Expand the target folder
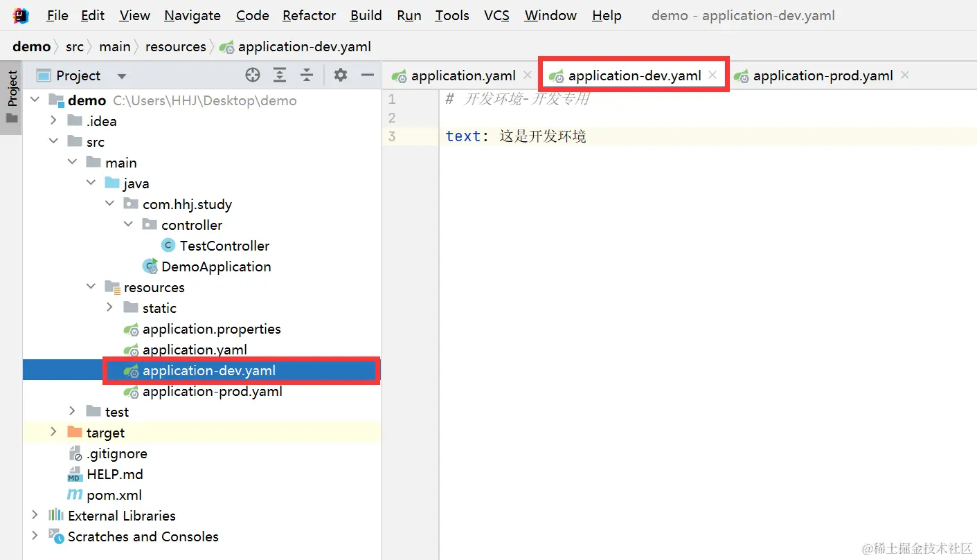 (x=53, y=432)
